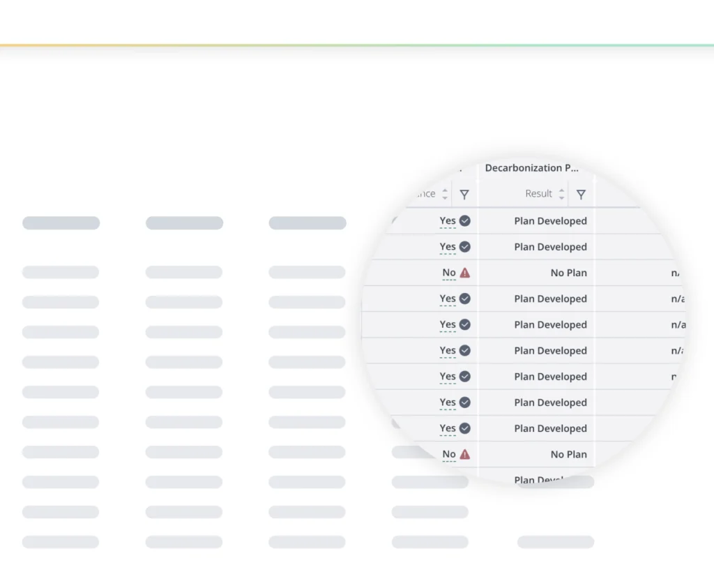Open the underlined Yes link in first row
Image resolution: width=714 pixels, height=588 pixels.
tap(448, 221)
